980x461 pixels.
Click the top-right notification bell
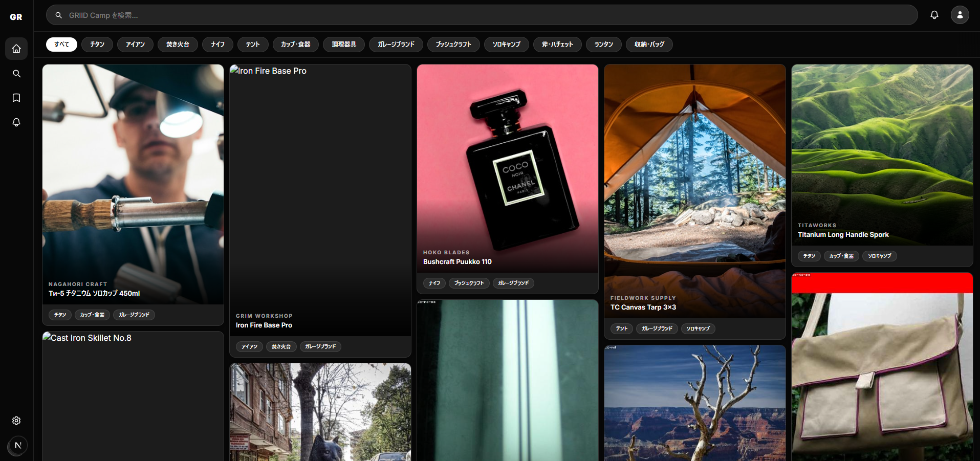coord(934,15)
